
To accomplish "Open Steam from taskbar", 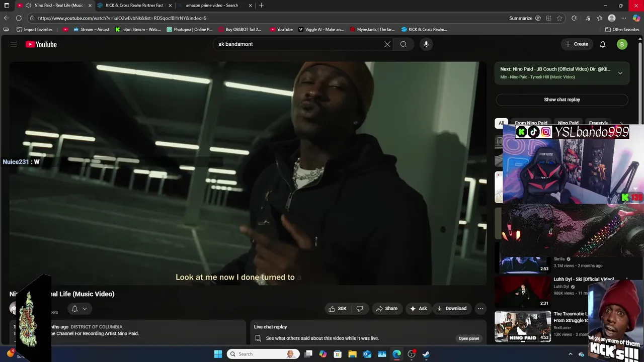I will pyautogui.click(x=426, y=354).
